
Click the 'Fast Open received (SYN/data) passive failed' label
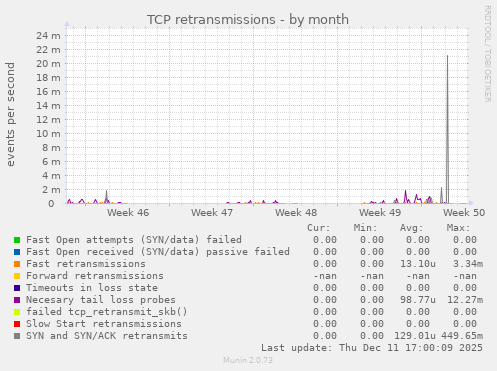(158, 252)
